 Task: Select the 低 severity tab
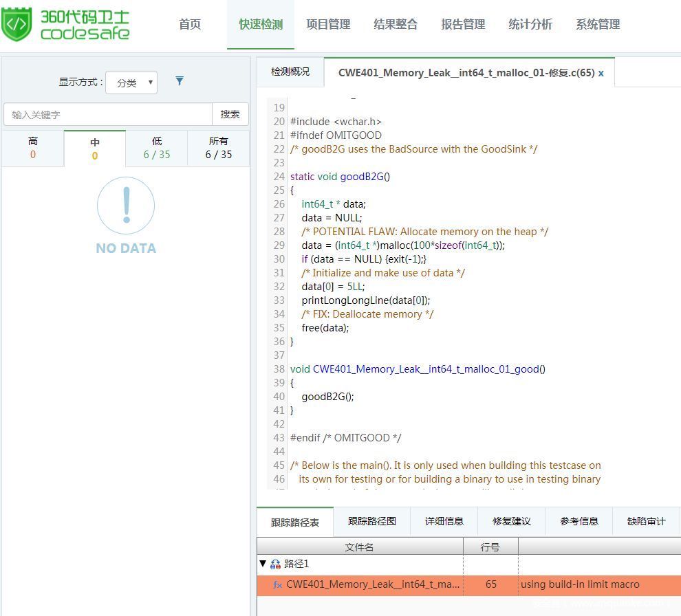pos(157,148)
